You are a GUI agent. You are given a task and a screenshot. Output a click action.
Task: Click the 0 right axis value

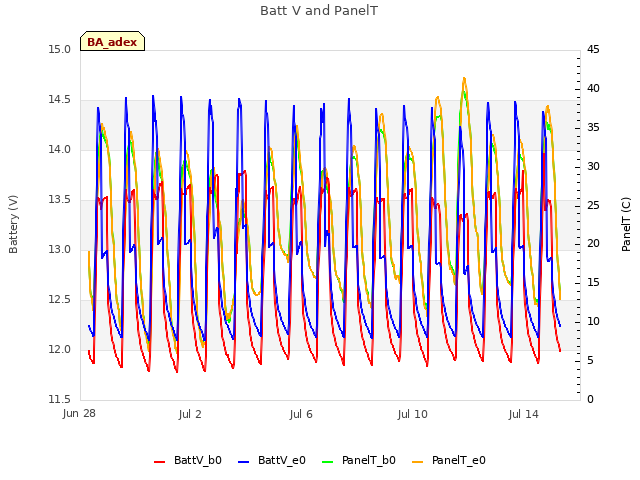590,400
